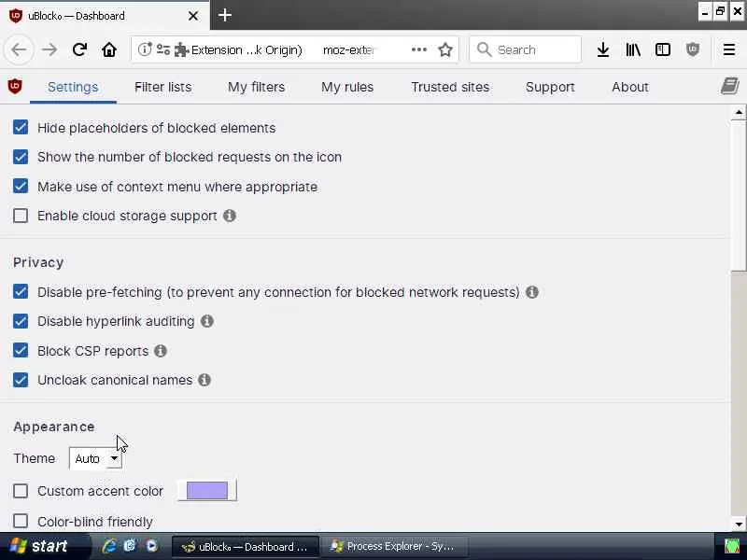Click the scrollbar up arrow
Screen dimensions: 747x560
pos(739,112)
